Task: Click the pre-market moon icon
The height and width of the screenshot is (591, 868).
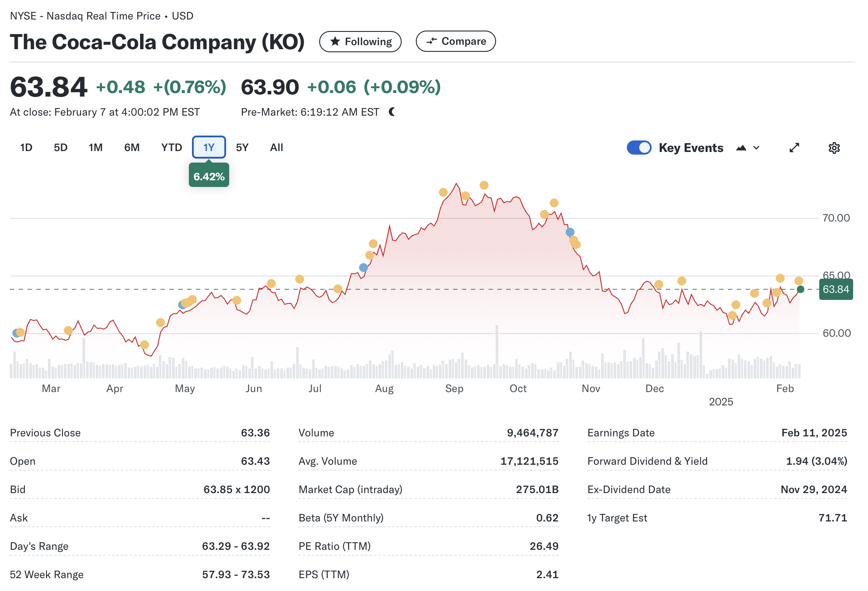Action: coord(392,112)
